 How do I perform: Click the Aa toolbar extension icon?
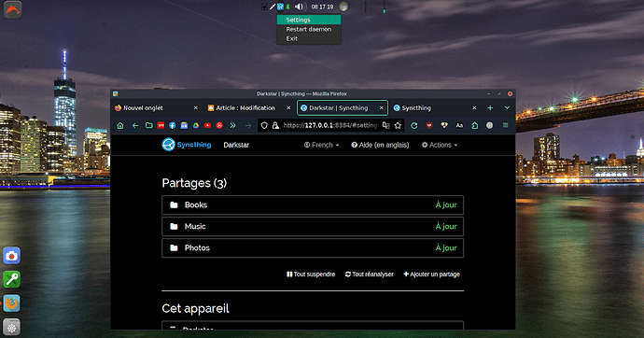pos(459,126)
